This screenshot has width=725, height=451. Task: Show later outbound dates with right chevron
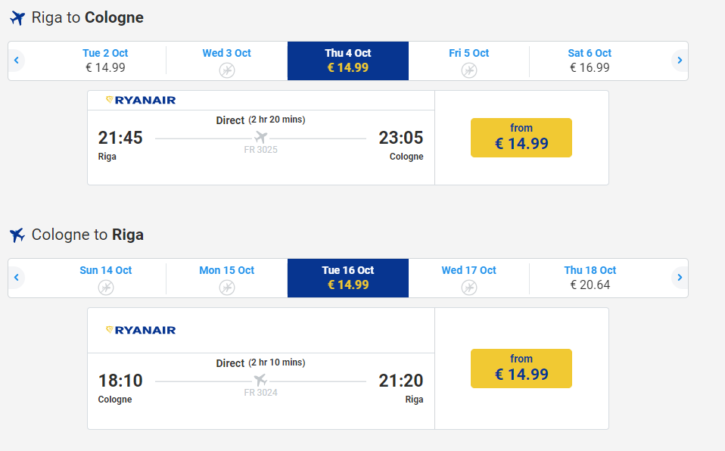coord(680,60)
